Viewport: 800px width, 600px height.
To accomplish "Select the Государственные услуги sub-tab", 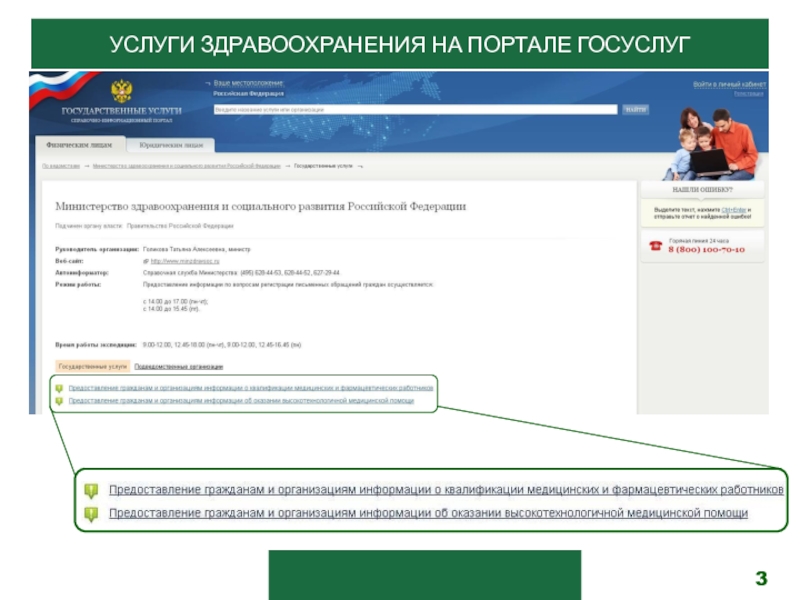I will [92, 366].
